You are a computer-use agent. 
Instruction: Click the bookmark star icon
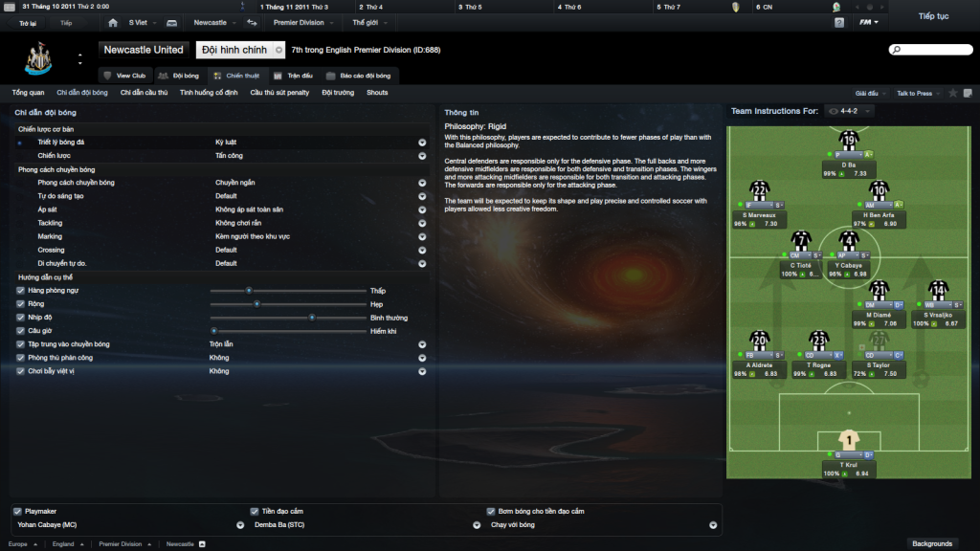click(x=952, y=93)
